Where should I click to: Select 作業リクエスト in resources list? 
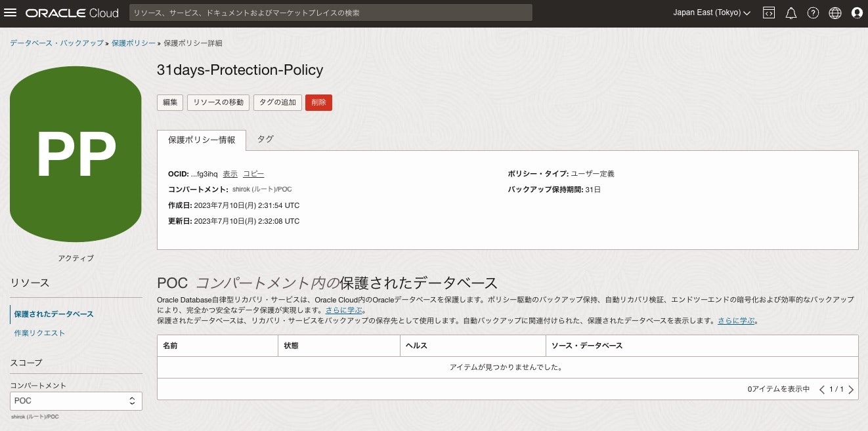click(x=39, y=333)
